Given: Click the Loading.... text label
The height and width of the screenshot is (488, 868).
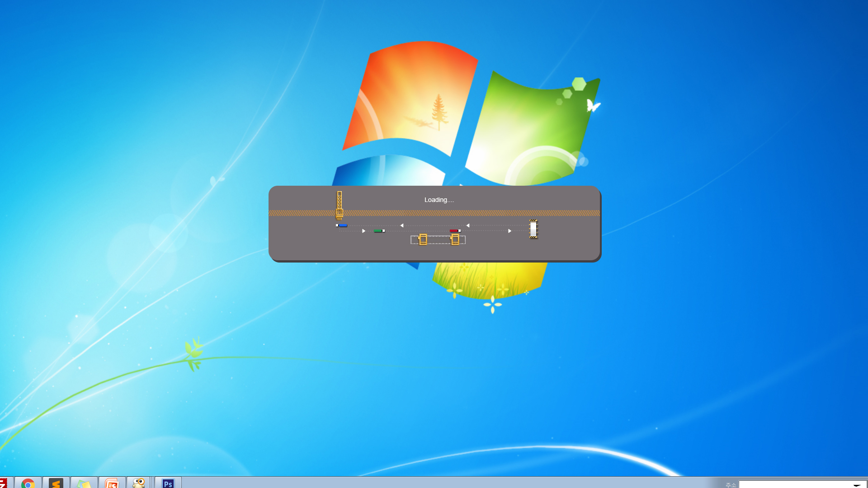Looking at the screenshot, I should [439, 200].
